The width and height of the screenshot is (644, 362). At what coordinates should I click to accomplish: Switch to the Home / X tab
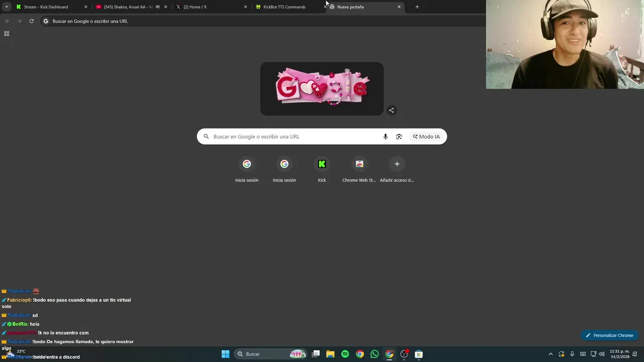211,7
